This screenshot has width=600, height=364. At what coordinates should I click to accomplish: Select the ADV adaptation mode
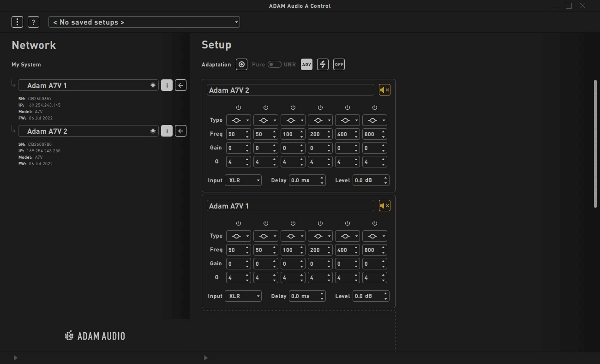(306, 65)
